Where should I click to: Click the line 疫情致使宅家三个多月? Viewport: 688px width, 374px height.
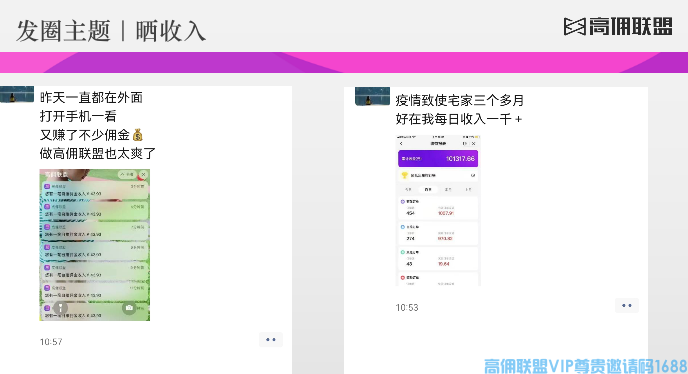tap(460, 100)
